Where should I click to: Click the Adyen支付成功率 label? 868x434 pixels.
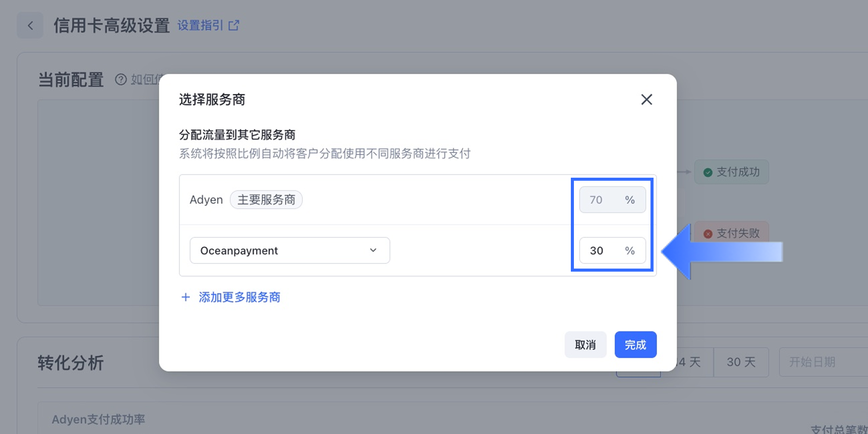tap(99, 420)
